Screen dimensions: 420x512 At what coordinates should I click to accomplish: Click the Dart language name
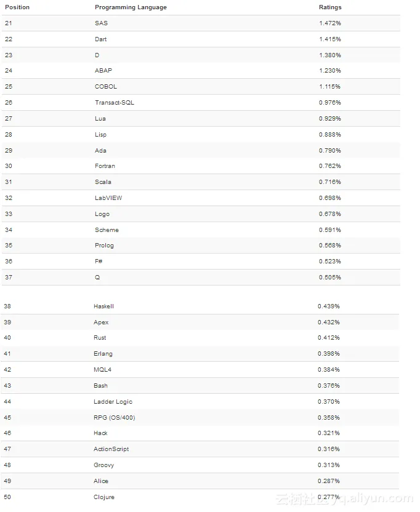pos(101,39)
